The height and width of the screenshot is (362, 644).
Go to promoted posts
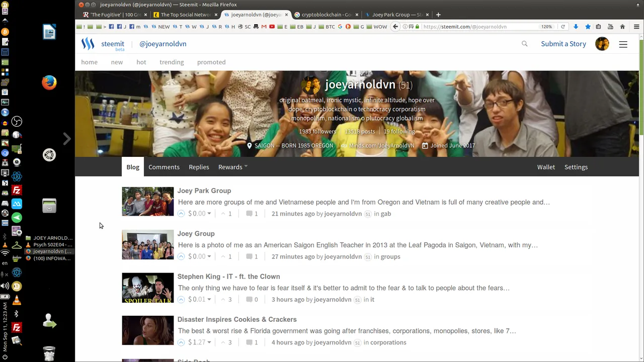211,62
